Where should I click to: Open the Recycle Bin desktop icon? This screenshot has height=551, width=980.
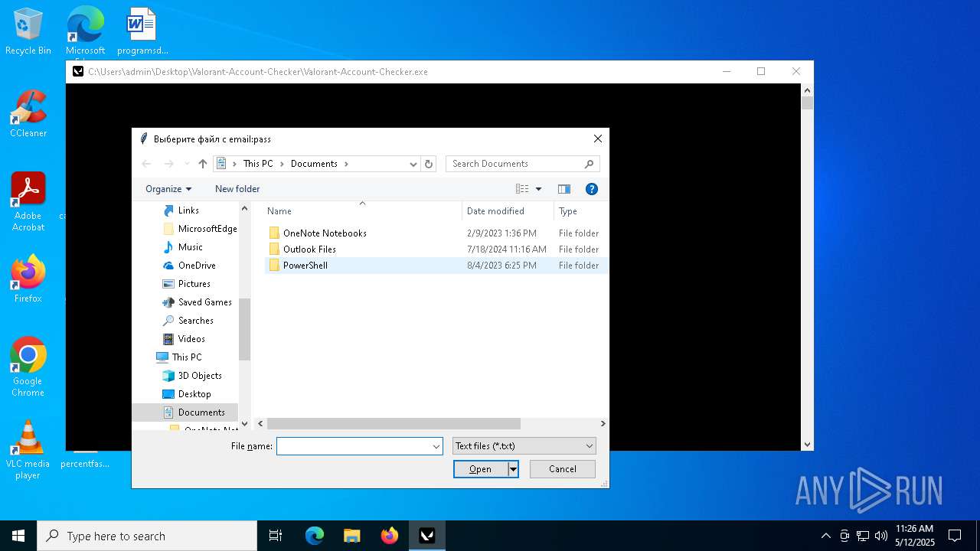(x=28, y=31)
